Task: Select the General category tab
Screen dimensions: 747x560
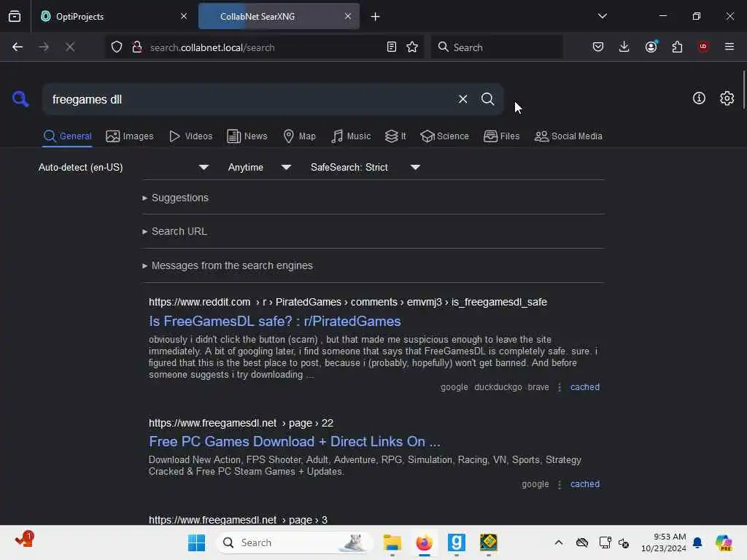Action: tap(67, 136)
